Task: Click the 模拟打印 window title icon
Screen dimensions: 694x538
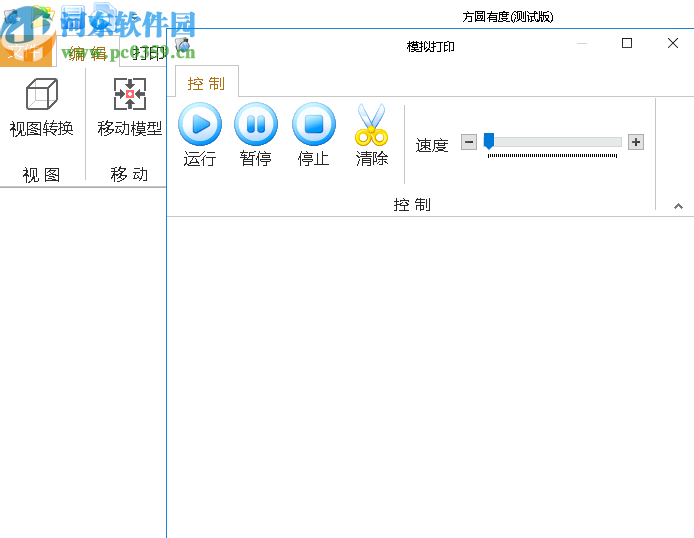Action: click(182, 44)
